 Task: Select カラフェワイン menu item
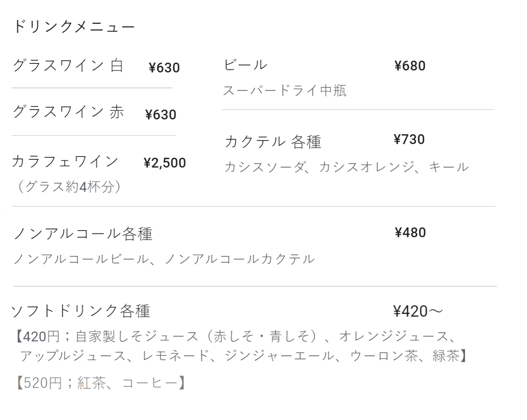[x=65, y=161]
